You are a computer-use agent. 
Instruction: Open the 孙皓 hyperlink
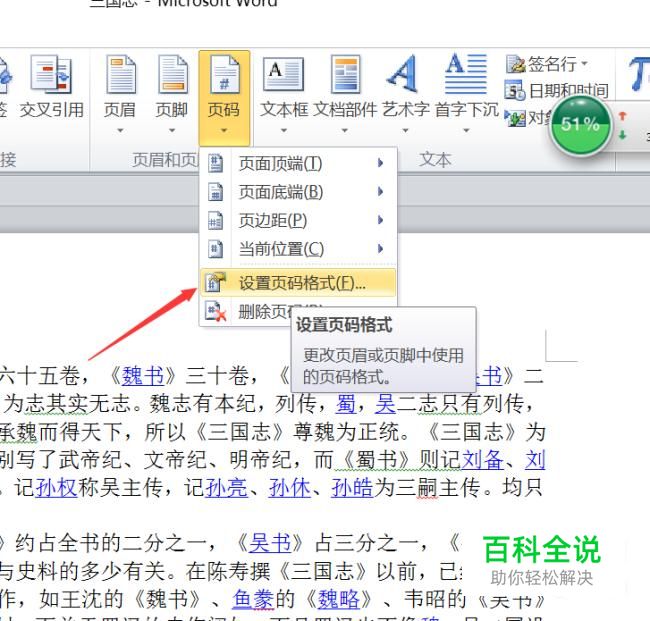pyautogui.click(x=352, y=488)
